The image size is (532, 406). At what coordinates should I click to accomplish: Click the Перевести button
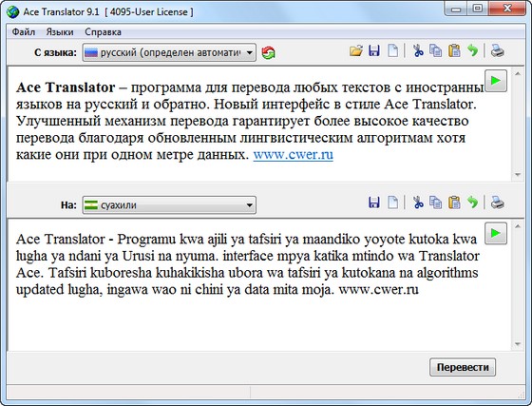click(x=463, y=367)
